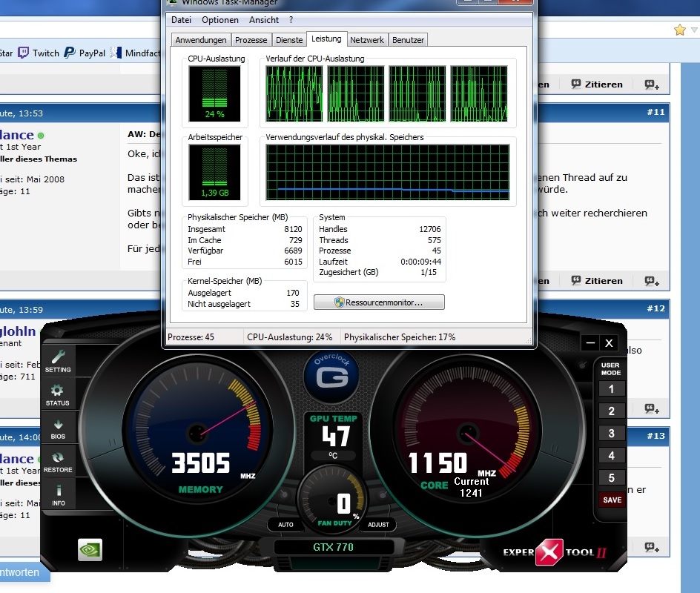The width and height of the screenshot is (700, 593).
Task: Minimize the EXPERTool window
Action: click(590, 342)
